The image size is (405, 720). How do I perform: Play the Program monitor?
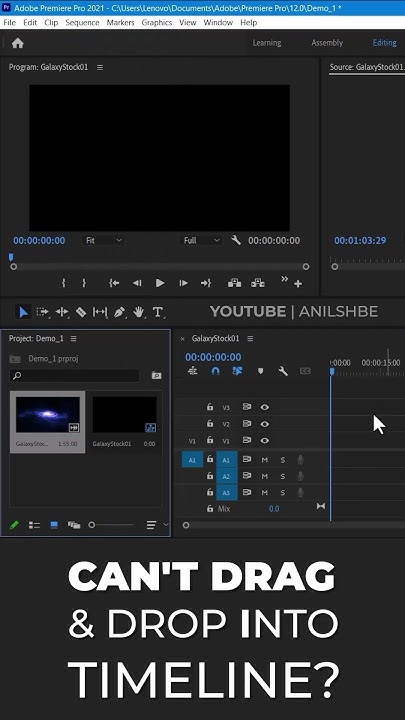[160, 283]
